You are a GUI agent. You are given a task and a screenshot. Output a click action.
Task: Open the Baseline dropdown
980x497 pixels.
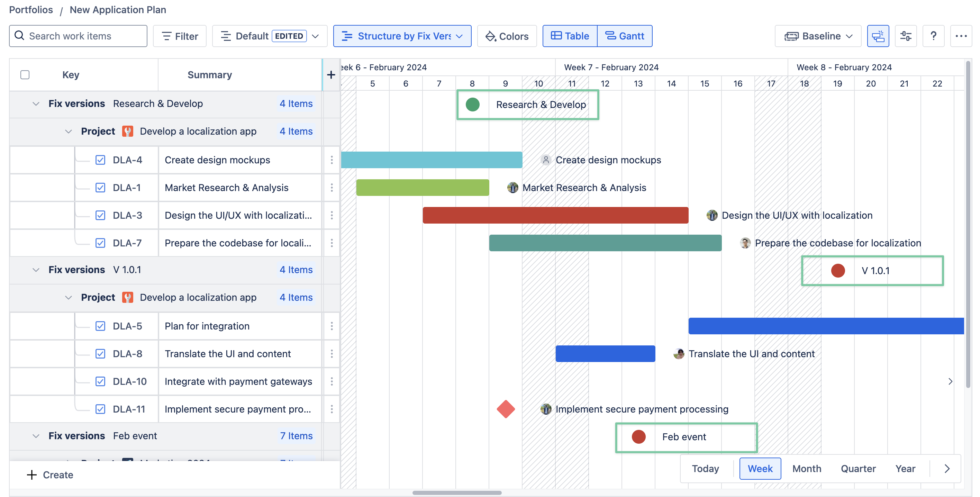tap(818, 36)
